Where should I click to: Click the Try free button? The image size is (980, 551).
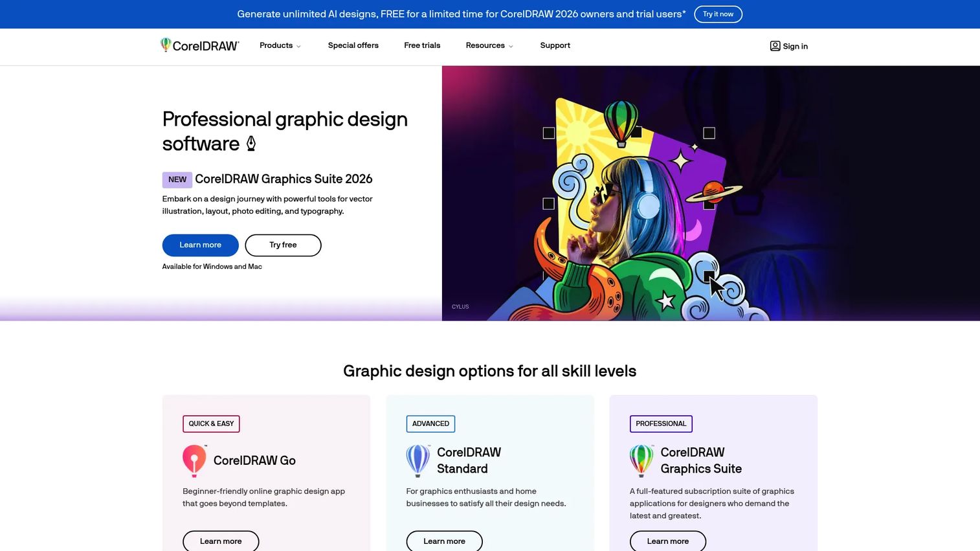pyautogui.click(x=283, y=245)
